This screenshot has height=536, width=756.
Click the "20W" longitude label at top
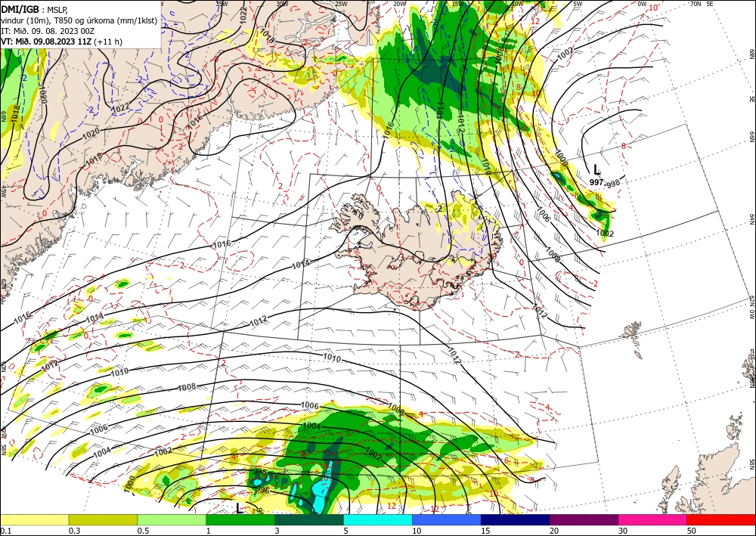(399, 4)
